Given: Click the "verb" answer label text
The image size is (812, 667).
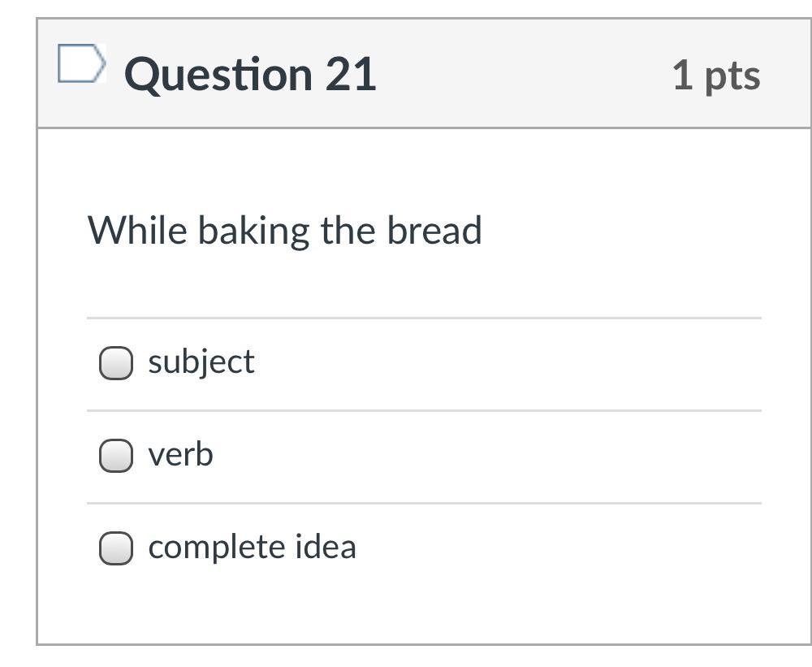Looking at the screenshot, I should [x=180, y=454].
